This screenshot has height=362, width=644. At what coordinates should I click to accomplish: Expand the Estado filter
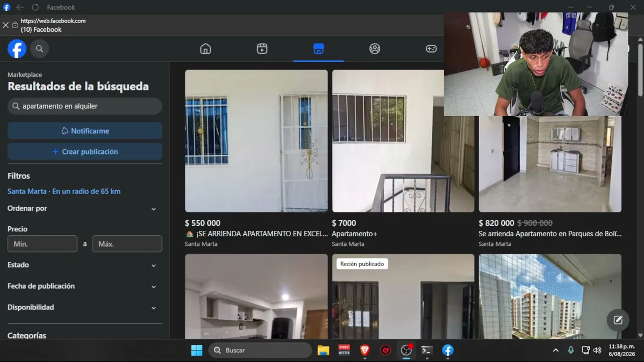82,265
